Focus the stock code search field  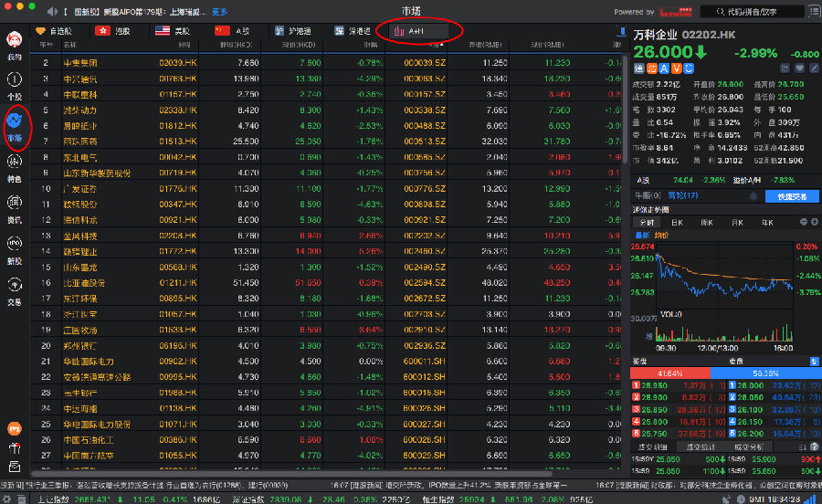753,12
